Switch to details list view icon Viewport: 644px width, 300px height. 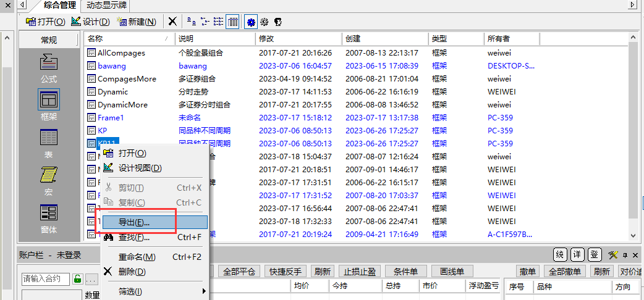(x=232, y=22)
